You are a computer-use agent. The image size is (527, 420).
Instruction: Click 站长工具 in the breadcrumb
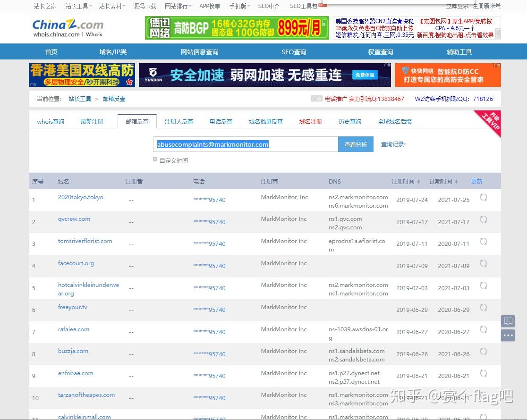[x=80, y=99]
